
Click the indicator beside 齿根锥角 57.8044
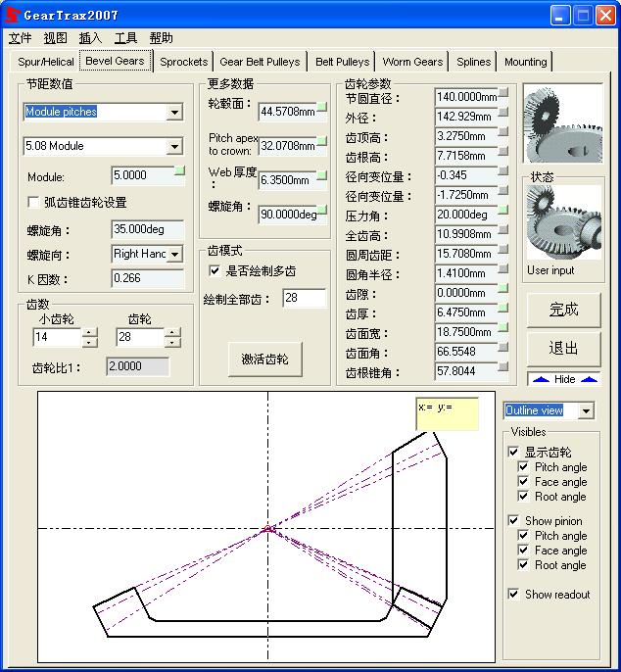point(503,366)
